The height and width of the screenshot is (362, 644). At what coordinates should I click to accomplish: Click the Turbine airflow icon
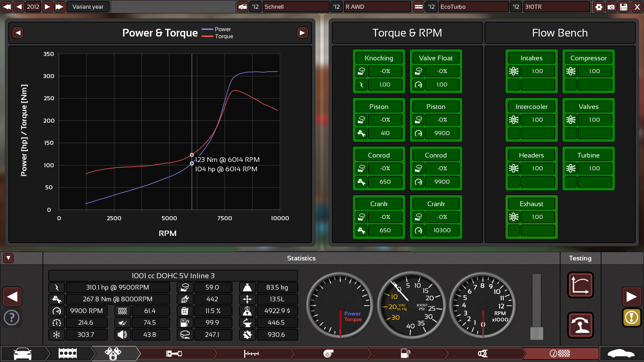click(x=571, y=168)
